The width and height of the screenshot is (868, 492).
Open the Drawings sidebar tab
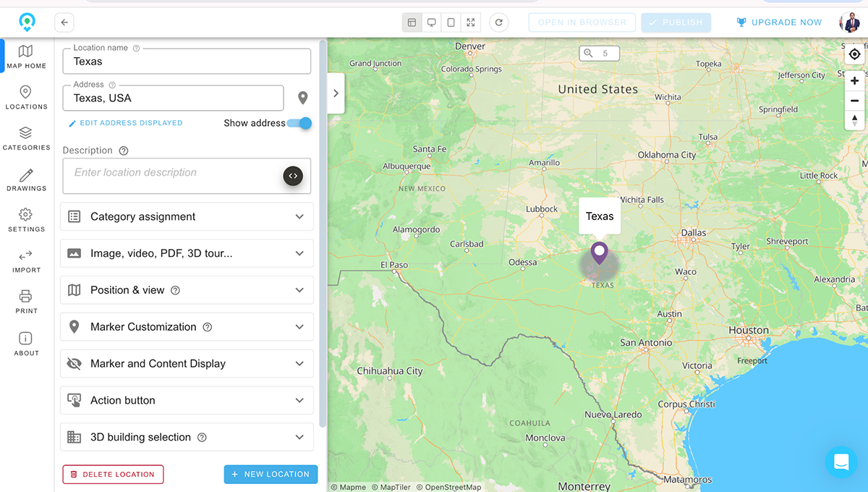coord(26,179)
